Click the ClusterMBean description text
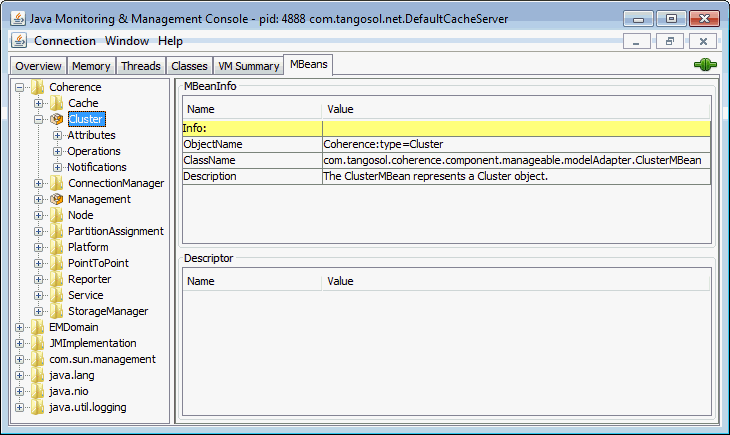730x435 pixels. pos(435,177)
